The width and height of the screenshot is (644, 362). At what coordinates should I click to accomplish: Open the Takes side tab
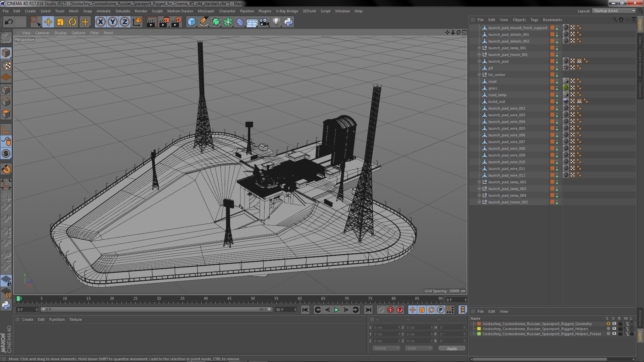coord(640,40)
